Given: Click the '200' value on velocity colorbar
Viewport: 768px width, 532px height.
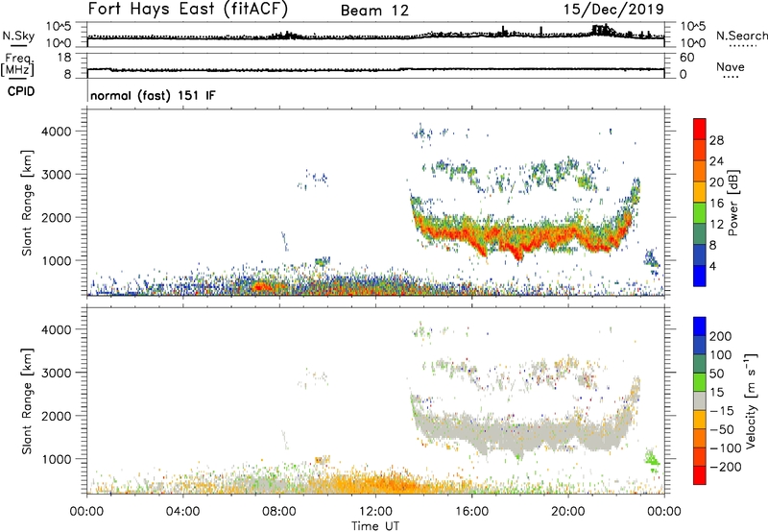Looking at the screenshot, I should pos(721,336).
